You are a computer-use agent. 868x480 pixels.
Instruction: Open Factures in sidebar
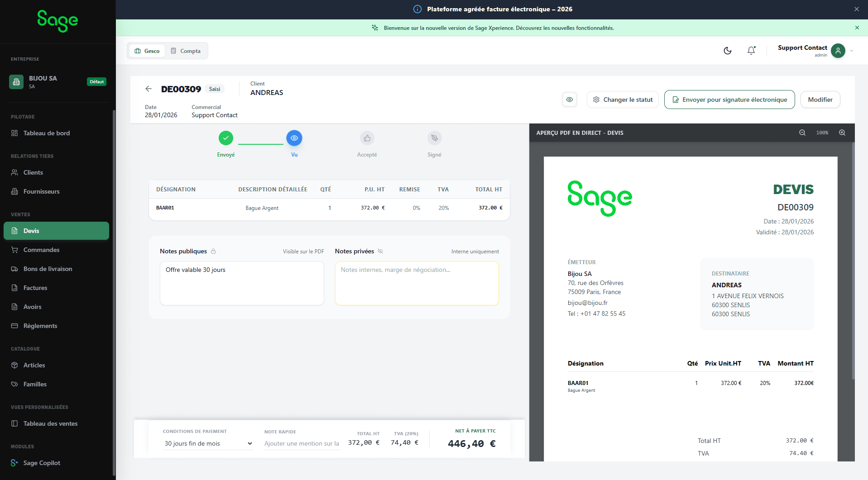click(x=56, y=288)
